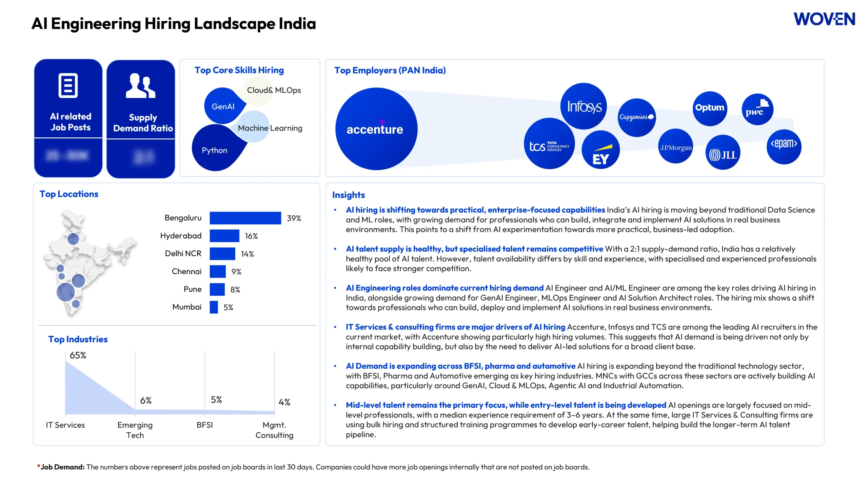
Task: Click the Hyderabad 16% bar
Action: click(x=224, y=236)
